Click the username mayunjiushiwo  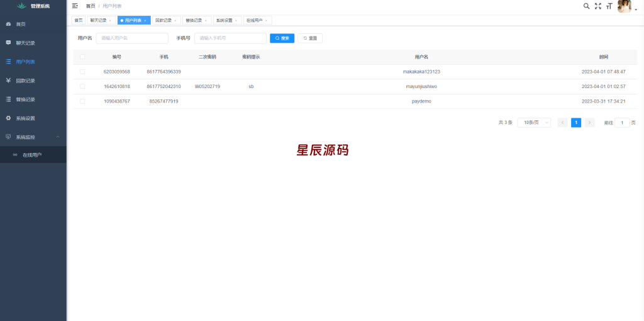[421, 86]
